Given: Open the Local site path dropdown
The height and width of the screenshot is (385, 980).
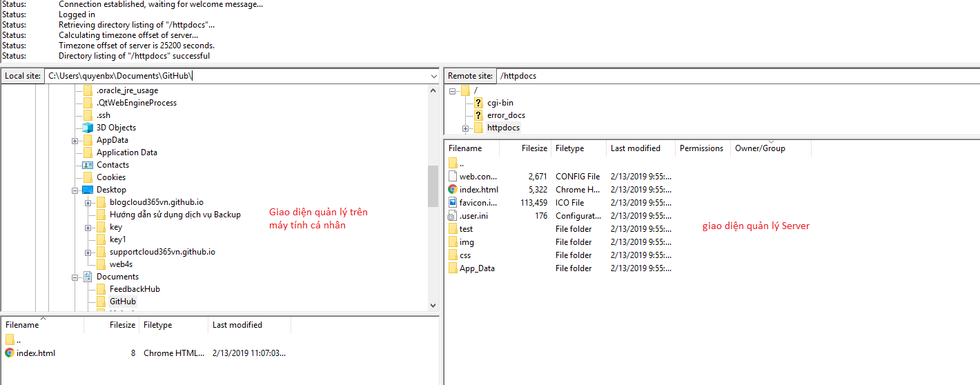Looking at the screenshot, I should tap(433, 76).
